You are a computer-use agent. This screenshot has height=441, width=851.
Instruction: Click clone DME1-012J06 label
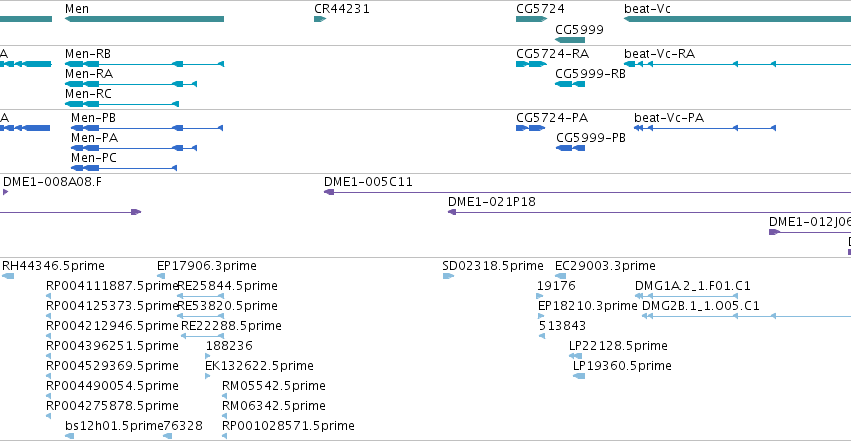click(809, 221)
